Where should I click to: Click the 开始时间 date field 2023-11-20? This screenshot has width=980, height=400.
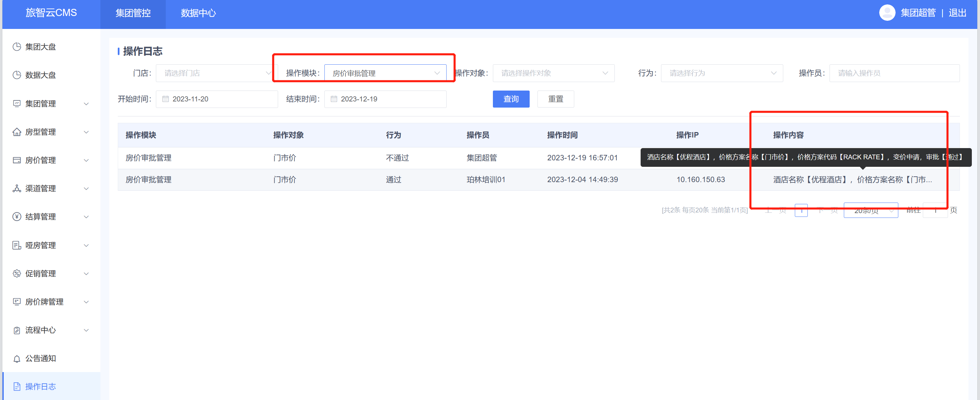(x=216, y=99)
